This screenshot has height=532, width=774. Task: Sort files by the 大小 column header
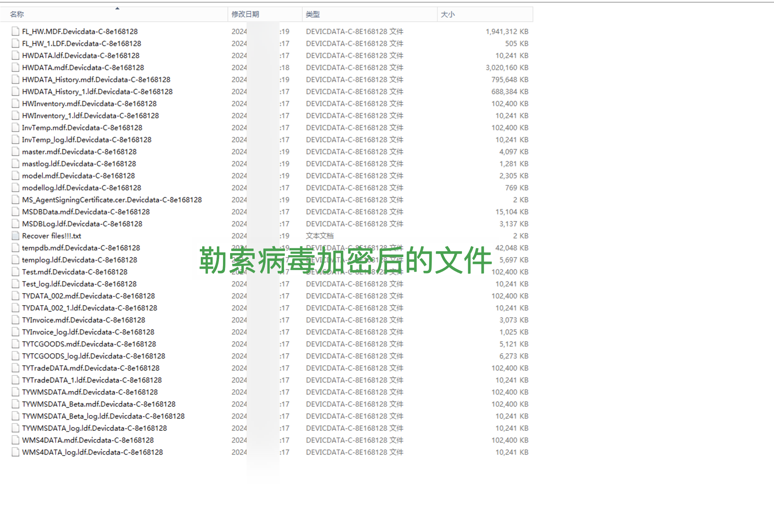coord(485,14)
